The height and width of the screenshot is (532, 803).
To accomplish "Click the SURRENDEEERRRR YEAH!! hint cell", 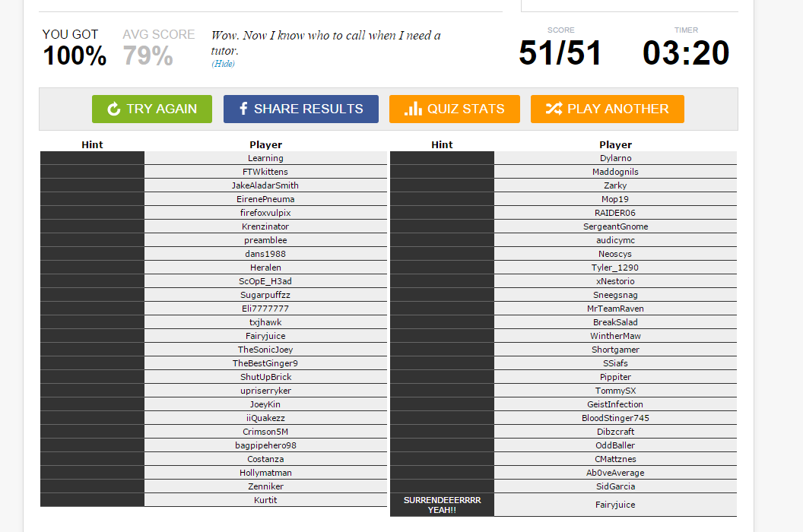I will [442, 505].
